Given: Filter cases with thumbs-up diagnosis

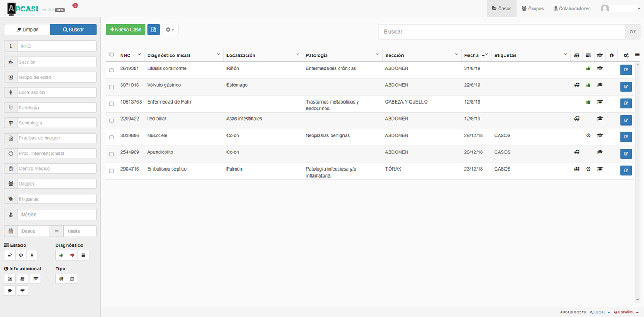Looking at the screenshot, I should click(x=61, y=255).
